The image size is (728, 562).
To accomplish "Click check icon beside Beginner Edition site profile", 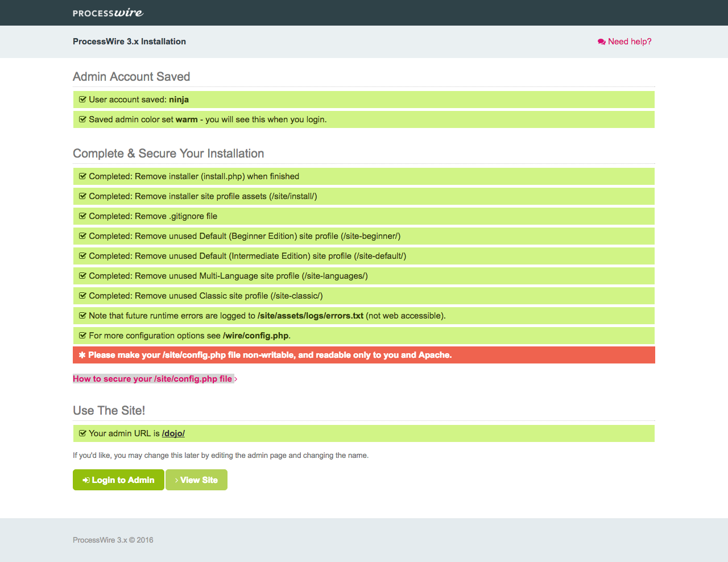I will click(x=82, y=236).
